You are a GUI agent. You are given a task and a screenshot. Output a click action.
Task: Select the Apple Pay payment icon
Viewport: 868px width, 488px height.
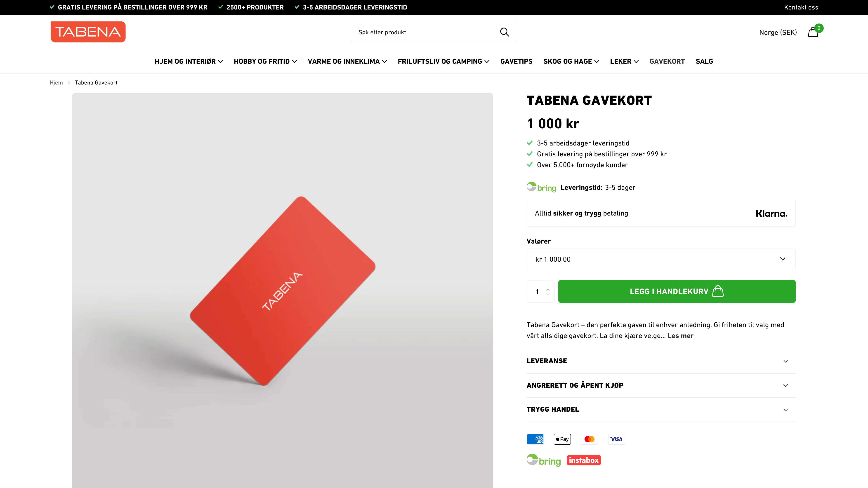click(x=562, y=439)
